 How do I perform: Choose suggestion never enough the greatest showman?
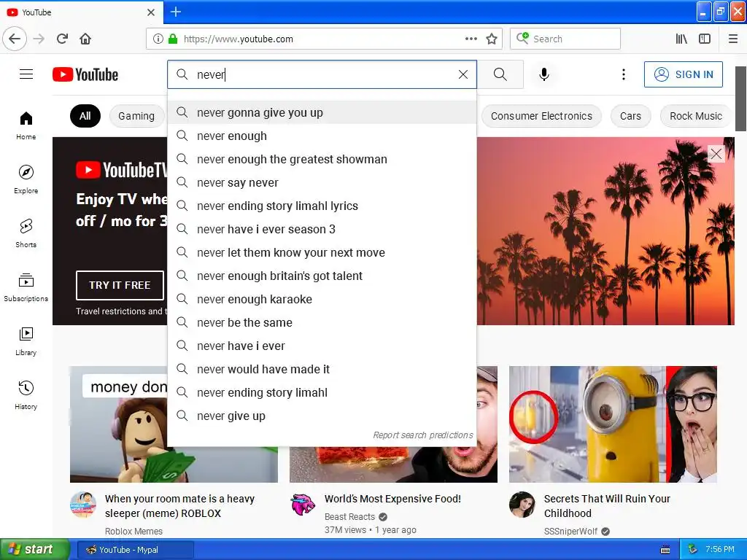pyautogui.click(x=322, y=159)
